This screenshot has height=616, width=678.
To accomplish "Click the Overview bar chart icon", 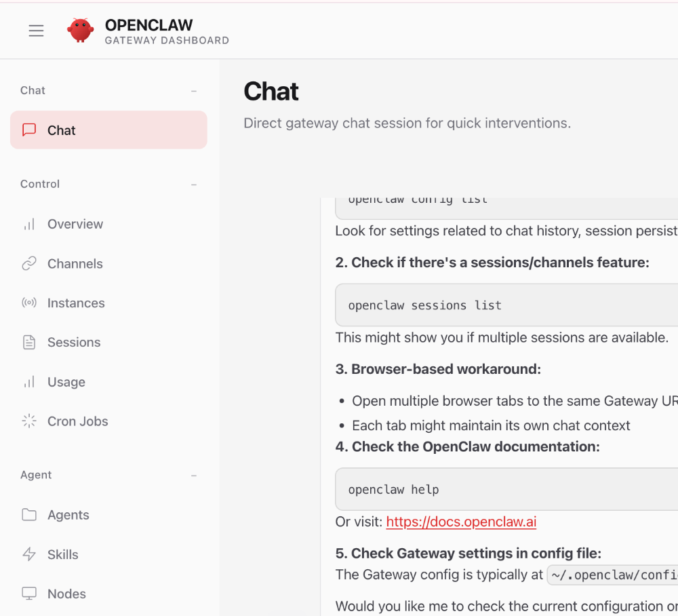I will coord(29,224).
